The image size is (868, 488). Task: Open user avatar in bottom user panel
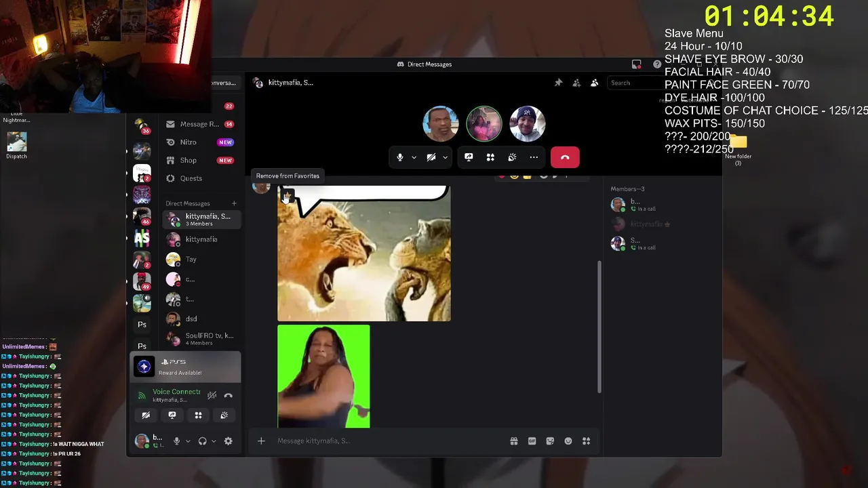click(x=142, y=441)
